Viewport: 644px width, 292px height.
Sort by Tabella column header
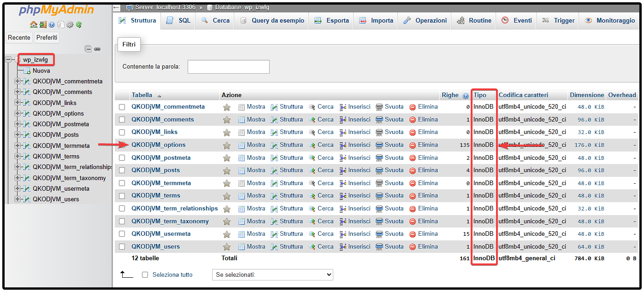142,95
